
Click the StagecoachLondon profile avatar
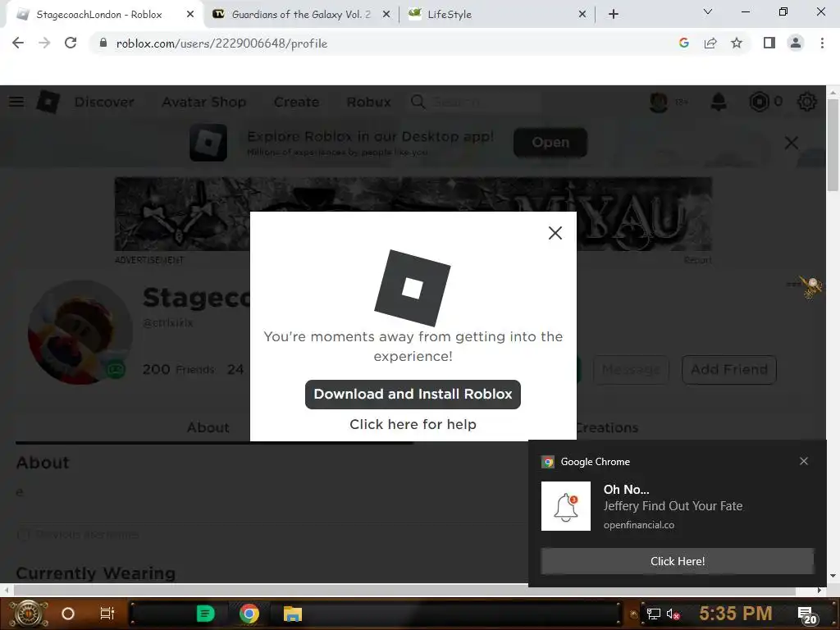point(80,332)
